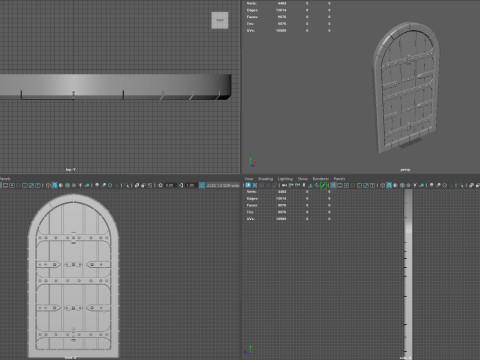480x360 pixels.
Task: Toggle Multisample Anti-aliasing in side panel toolbar
Action: pyautogui.click(x=444, y=185)
